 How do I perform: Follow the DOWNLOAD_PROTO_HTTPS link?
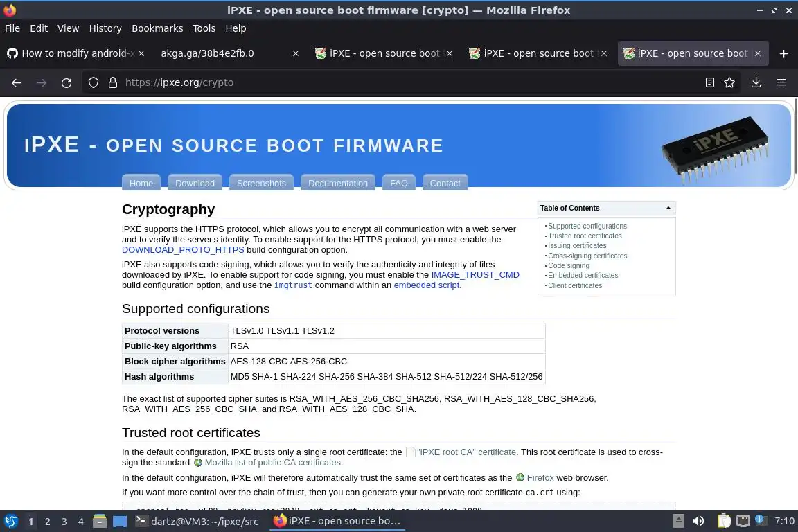tap(183, 250)
